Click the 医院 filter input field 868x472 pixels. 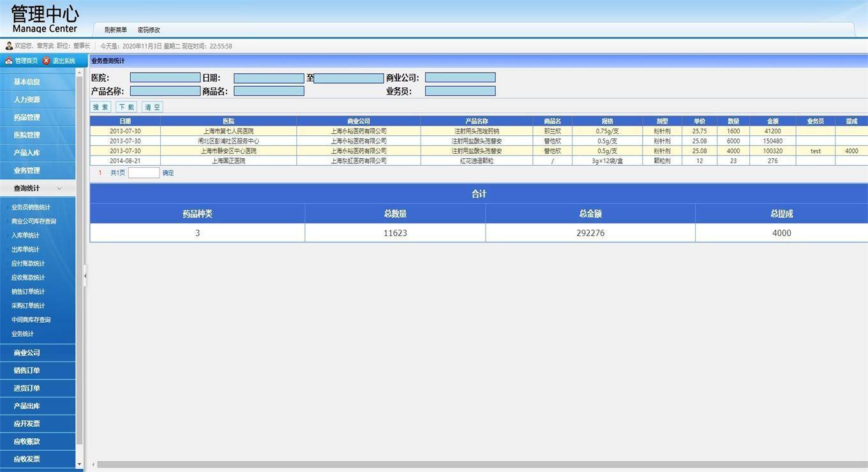(165, 78)
